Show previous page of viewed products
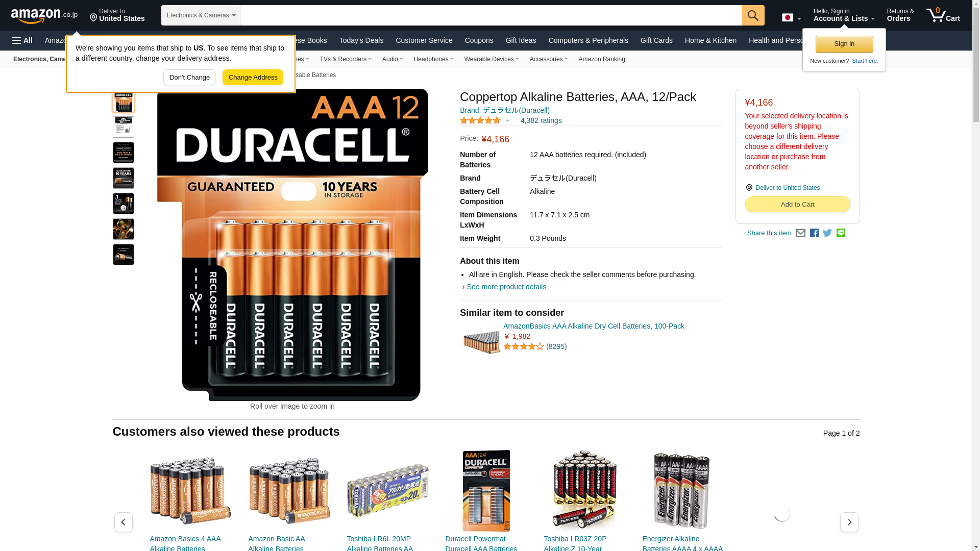 pos(123,522)
